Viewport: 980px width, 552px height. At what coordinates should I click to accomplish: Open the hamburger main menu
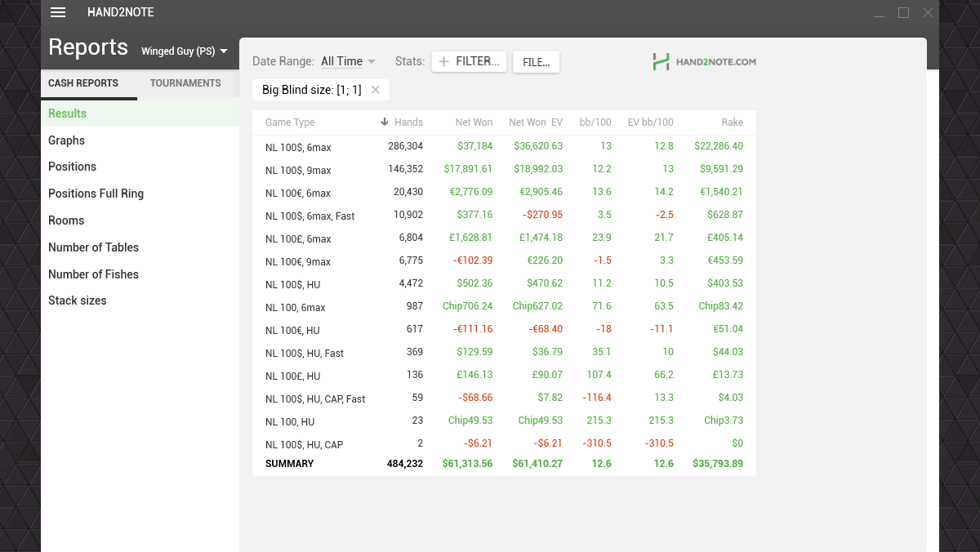click(57, 12)
